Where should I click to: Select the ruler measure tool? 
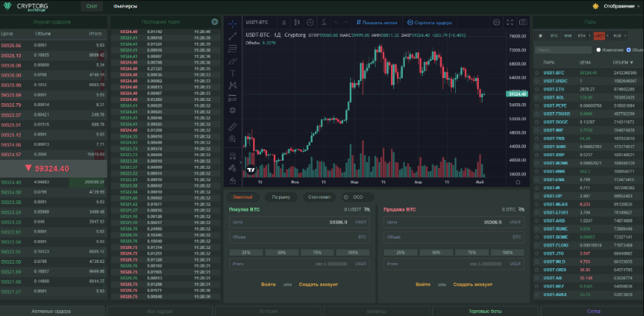click(232, 127)
